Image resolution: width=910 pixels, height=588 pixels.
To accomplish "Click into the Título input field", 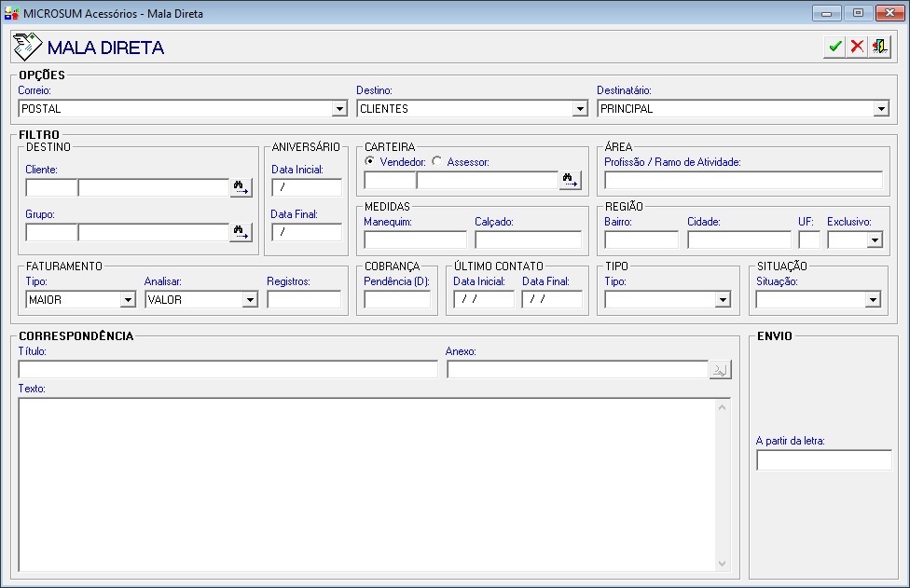I will pyautogui.click(x=227, y=370).
